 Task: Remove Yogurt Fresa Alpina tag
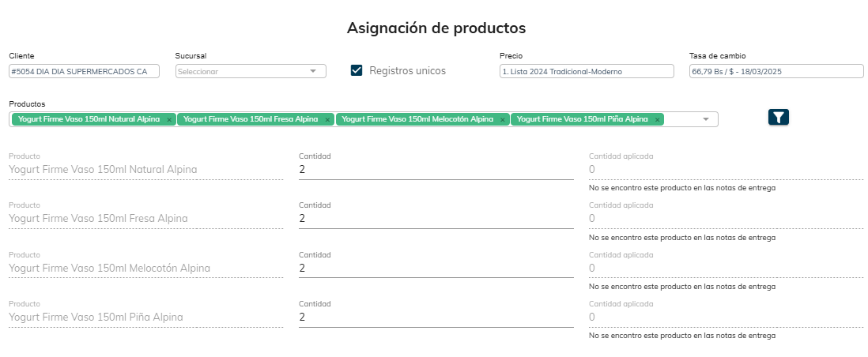(327, 120)
